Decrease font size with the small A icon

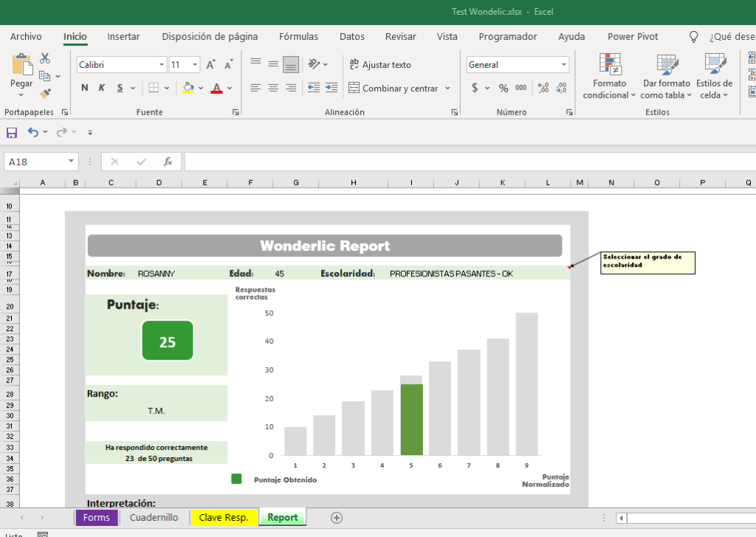point(229,64)
